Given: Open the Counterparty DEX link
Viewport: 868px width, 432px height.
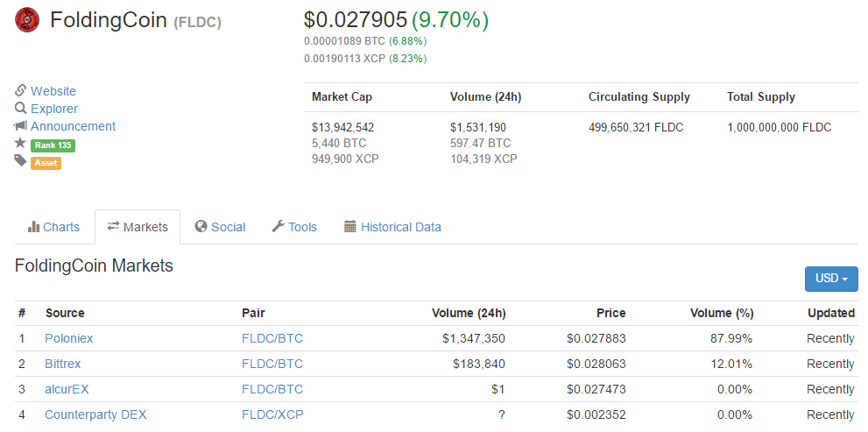Looking at the screenshot, I should pos(95,414).
